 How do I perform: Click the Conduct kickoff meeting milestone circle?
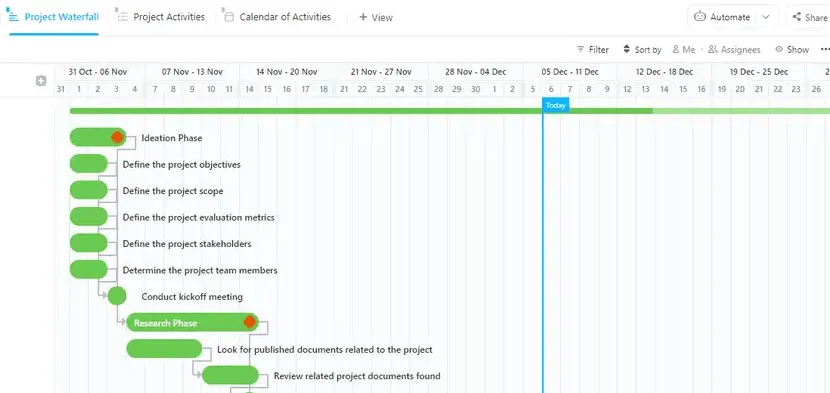tap(117, 296)
